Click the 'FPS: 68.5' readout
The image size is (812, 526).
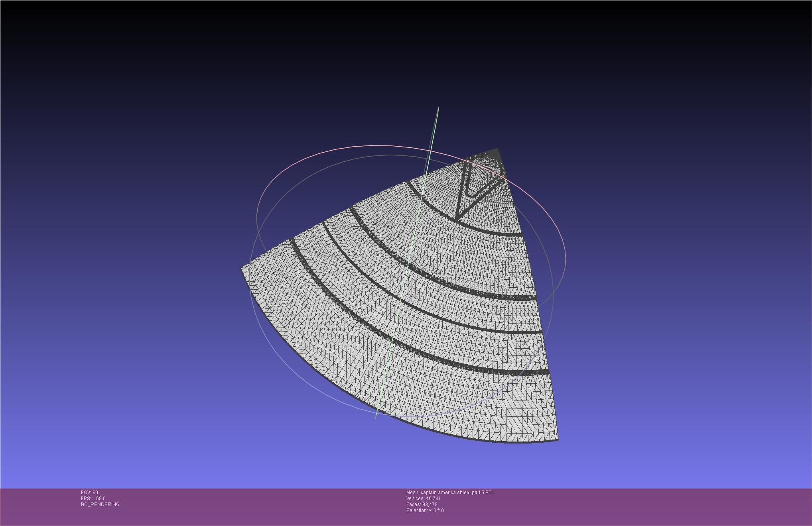pyautogui.click(x=93, y=499)
